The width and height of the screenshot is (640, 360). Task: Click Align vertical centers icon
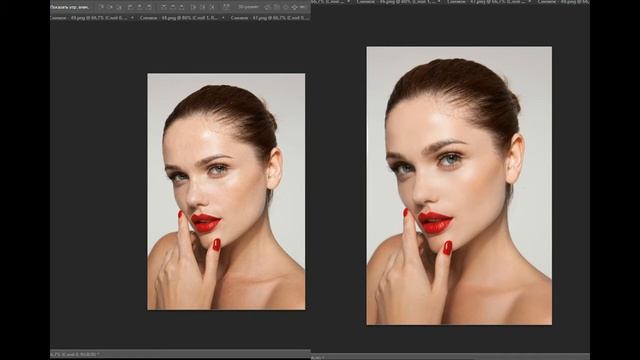point(111,7)
